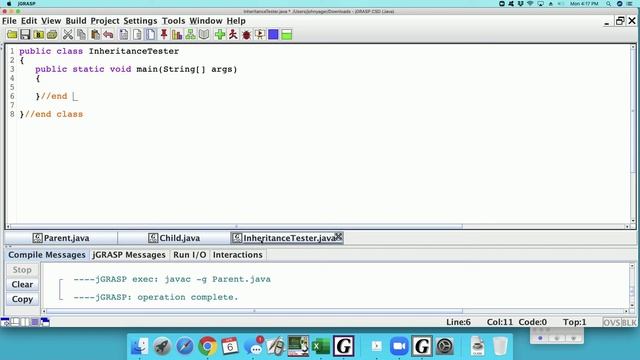Image resolution: width=640 pixels, height=360 pixels.
Task: Save the file with the floppy disk icon
Action: tap(25, 35)
